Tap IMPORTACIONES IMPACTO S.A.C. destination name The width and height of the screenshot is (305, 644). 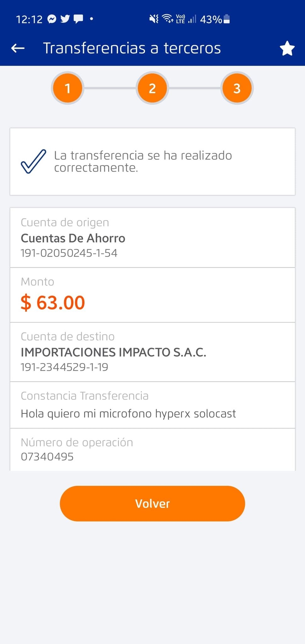point(113,353)
